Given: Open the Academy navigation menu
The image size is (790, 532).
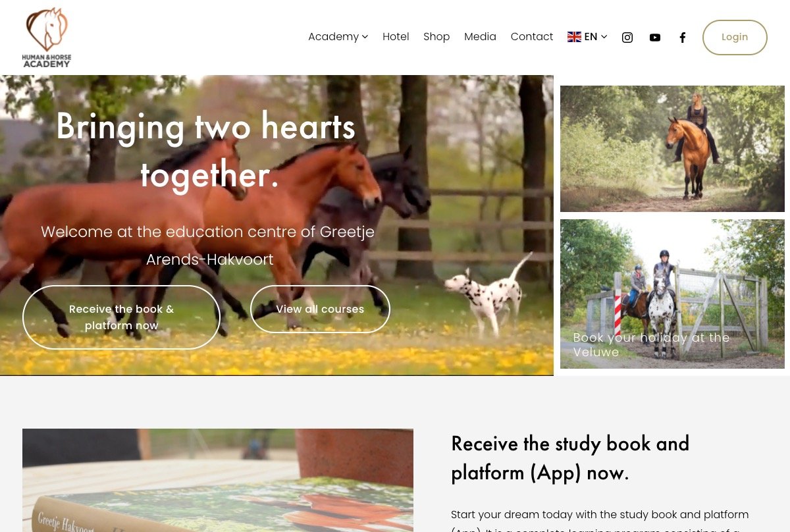Looking at the screenshot, I should [x=338, y=37].
